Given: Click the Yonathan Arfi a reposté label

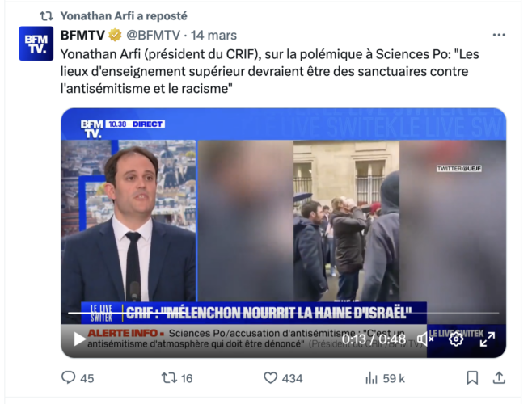Looking at the screenshot, I should (124, 16).
